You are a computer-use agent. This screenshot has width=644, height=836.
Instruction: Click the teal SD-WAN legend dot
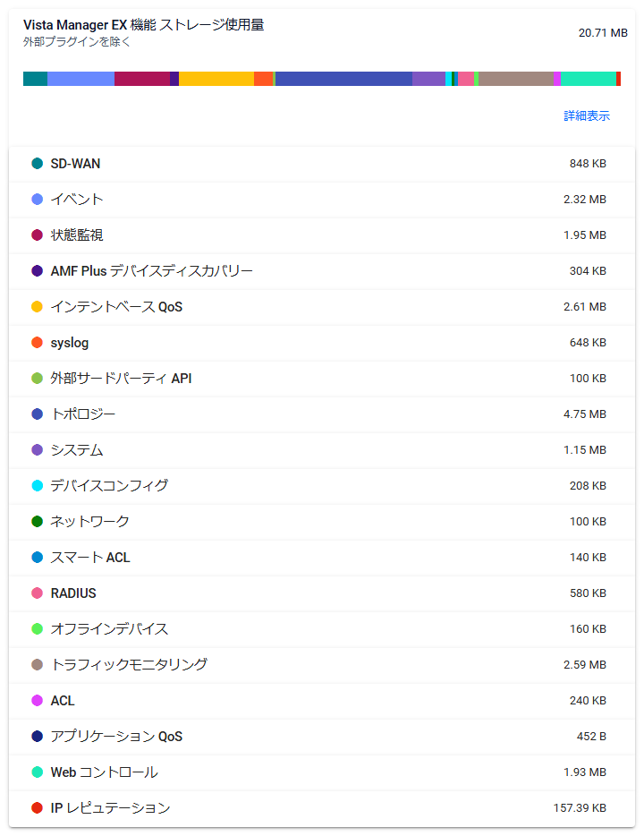[x=37, y=164]
